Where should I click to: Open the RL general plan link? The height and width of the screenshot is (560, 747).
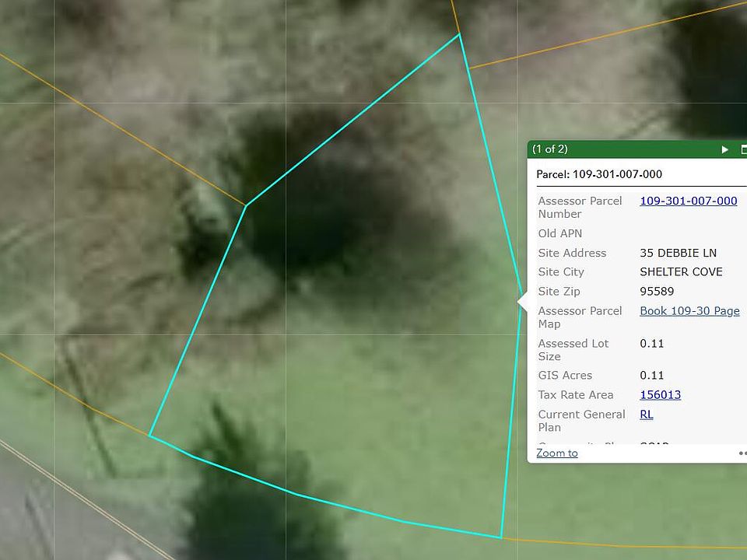point(646,415)
